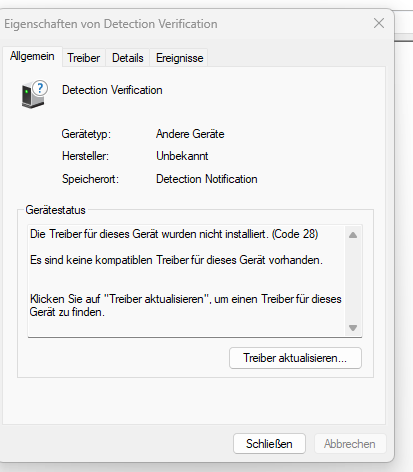This screenshot has width=413, height=472.
Task: Click the 'Klicken Sie auf' instruction text
Action: [x=185, y=305]
